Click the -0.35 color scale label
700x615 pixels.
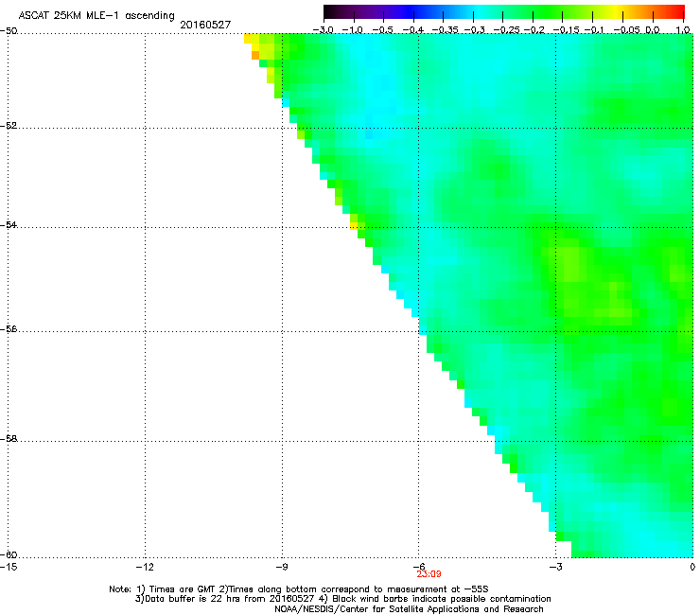[445, 29]
